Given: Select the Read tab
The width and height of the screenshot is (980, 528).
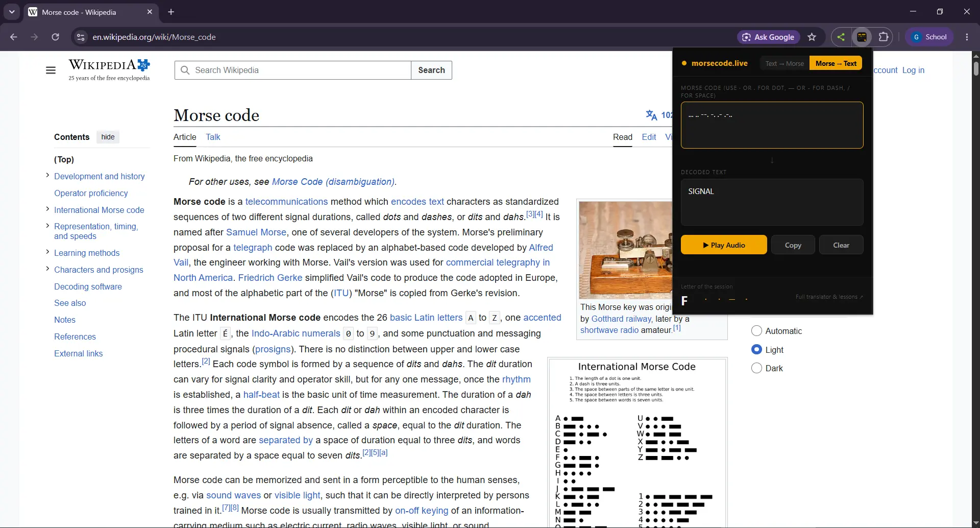Looking at the screenshot, I should [x=622, y=137].
